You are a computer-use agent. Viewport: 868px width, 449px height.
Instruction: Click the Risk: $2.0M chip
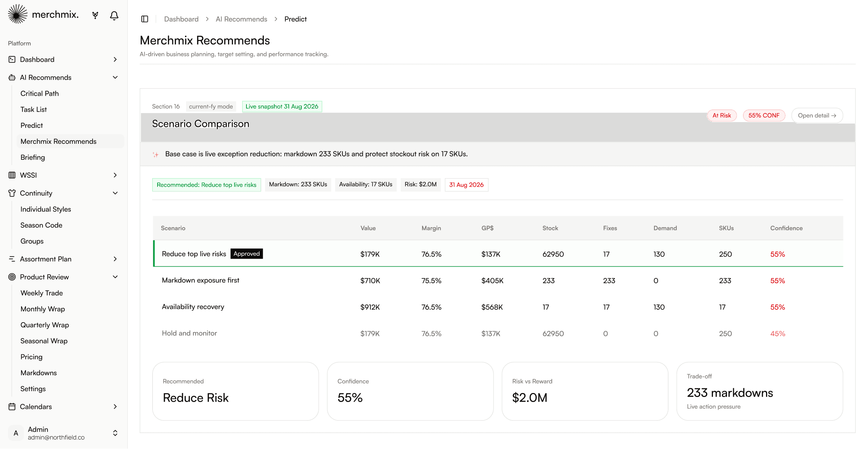[x=421, y=185]
